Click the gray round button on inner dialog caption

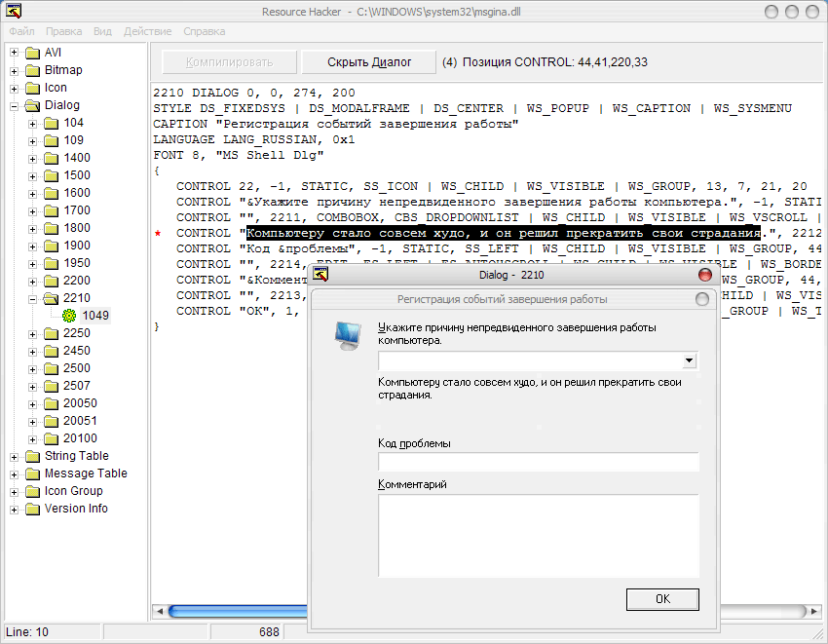(x=702, y=299)
